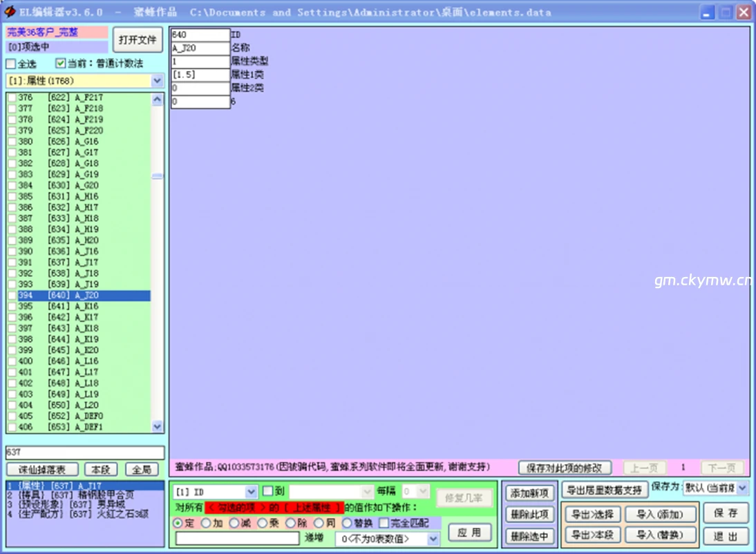
Task: Select the 减 radio button
Action: pyautogui.click(x=234, y=523)
